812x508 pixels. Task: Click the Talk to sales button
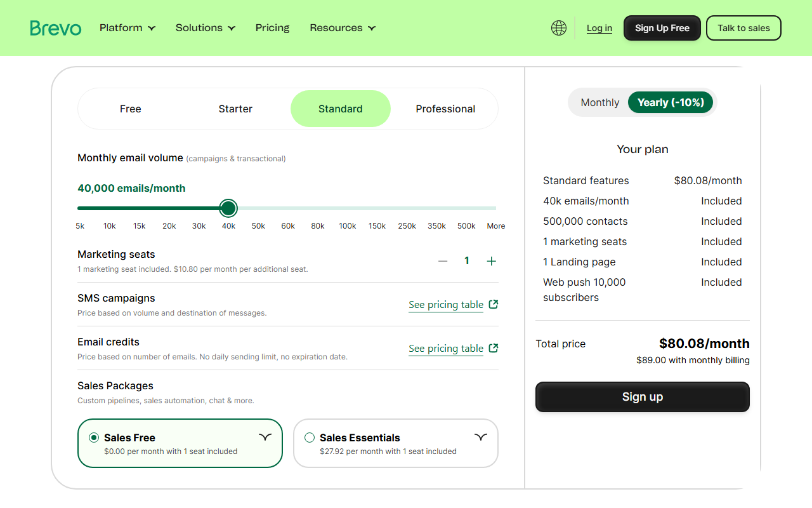[x=743, y=28]
